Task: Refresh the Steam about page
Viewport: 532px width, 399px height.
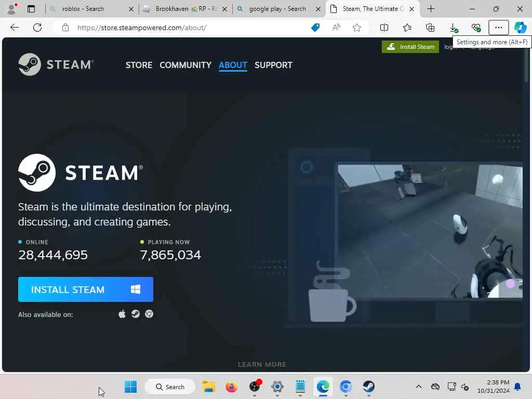Action: pos(37,28)
